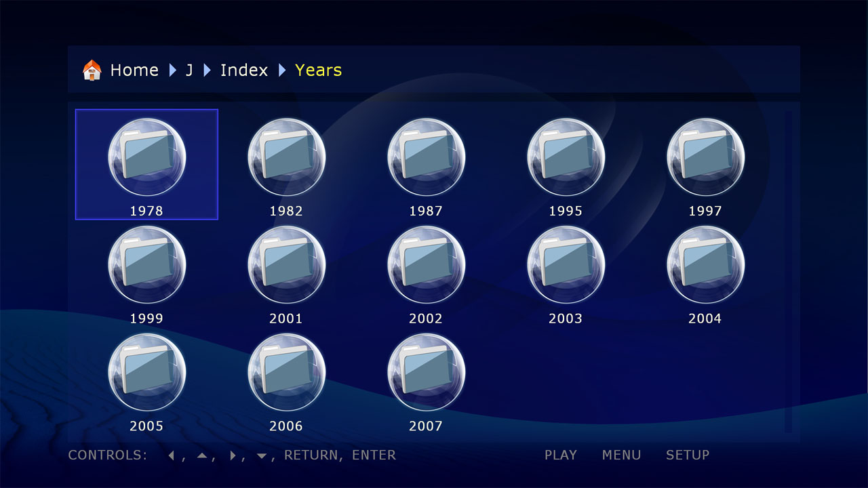This screenshot has height=488, width=868.
Task: Open the 2006 year folder
Action: coord(286,373)
